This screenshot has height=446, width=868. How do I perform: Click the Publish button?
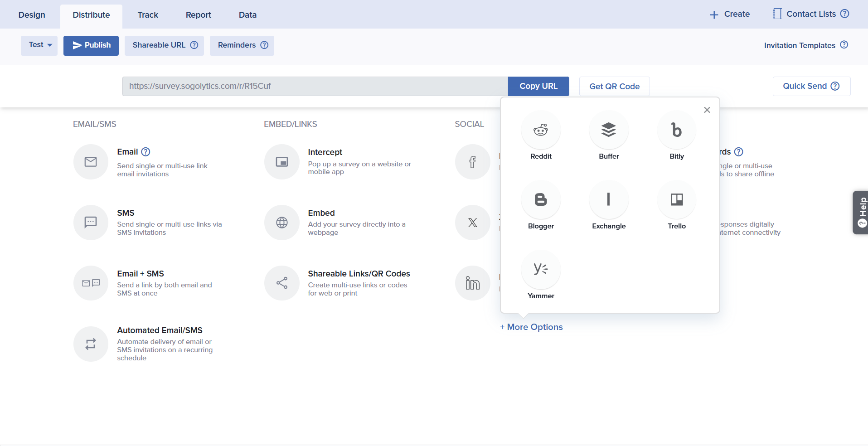tap(91, 45)
